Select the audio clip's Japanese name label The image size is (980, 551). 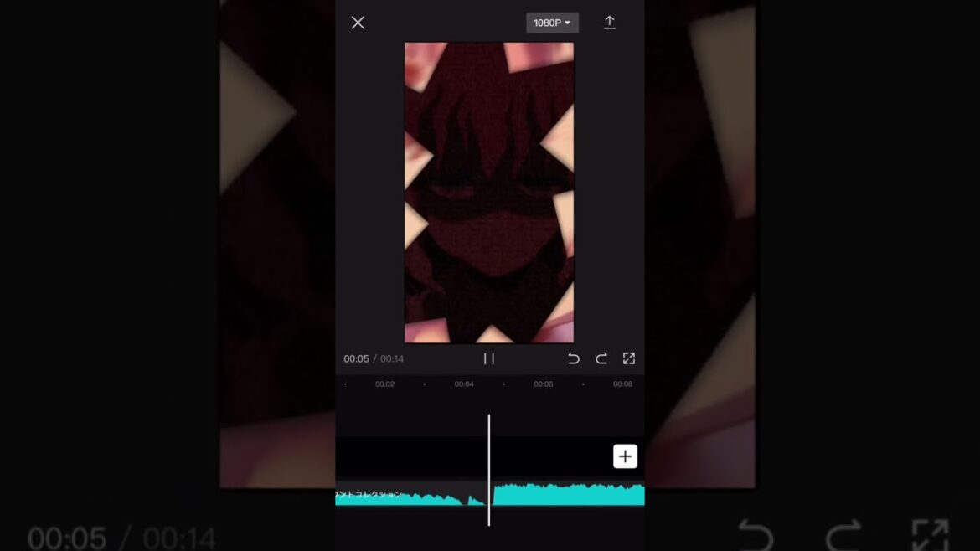pyautogui.click(x=369, y=494)
